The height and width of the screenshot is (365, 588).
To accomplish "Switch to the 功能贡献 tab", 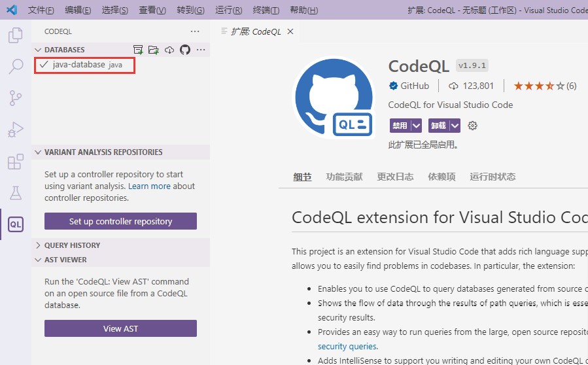I will (x=344, y=177).
